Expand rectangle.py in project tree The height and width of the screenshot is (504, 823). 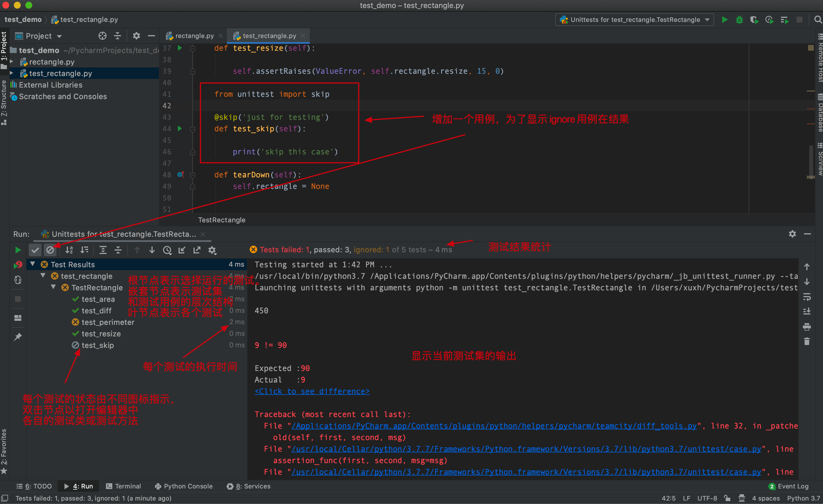(x=12, y=62)
